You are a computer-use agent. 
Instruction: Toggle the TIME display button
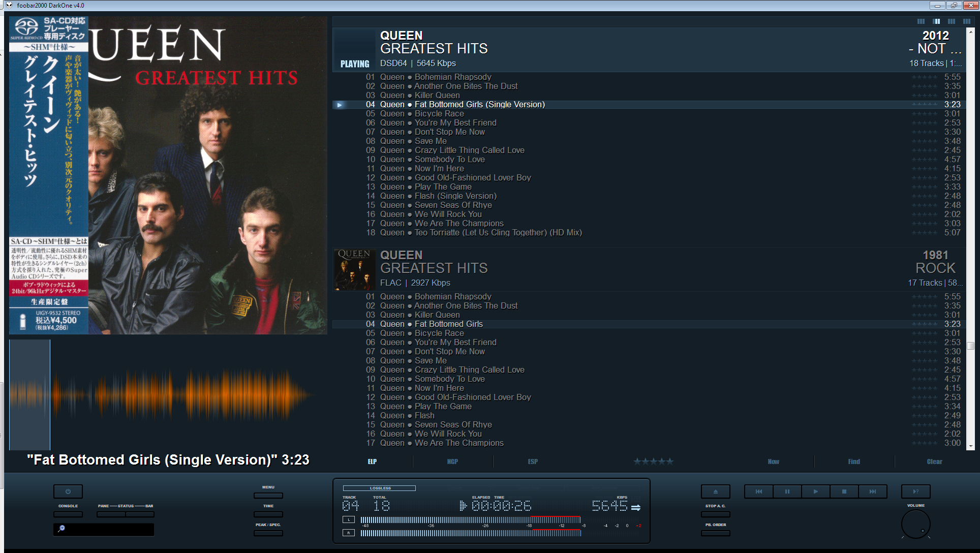(x=268, y=514)
